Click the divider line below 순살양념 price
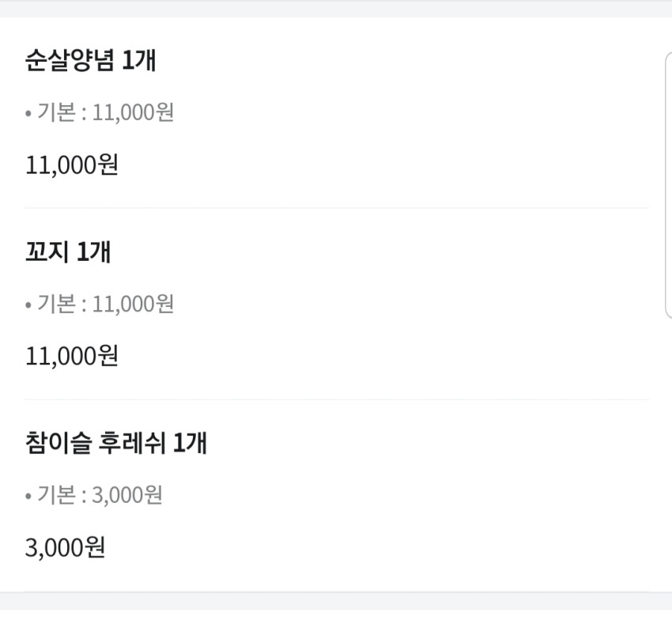Viewport: 672px width, 620px height. point(337,208)
